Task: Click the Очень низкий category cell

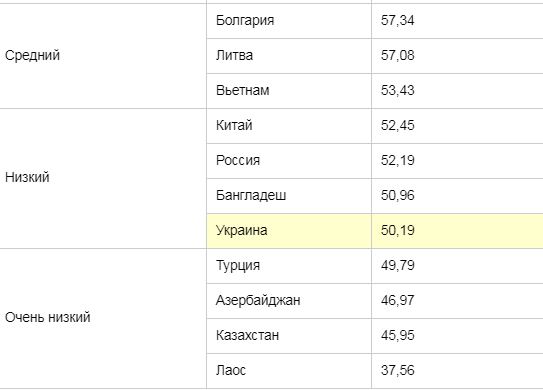Action: (x=103, y=318)
